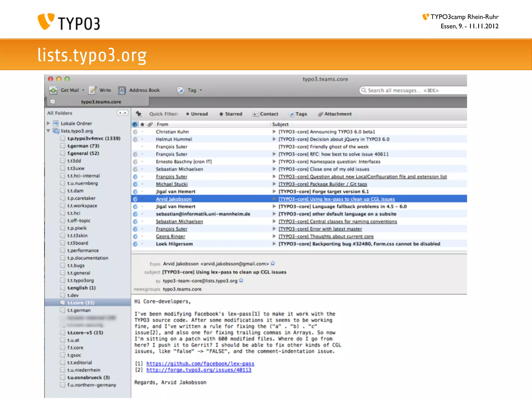Toggle the Starred quick filter
Image resolution: width=532 pixels, height=399 pixels.
[x=231, y=114]
